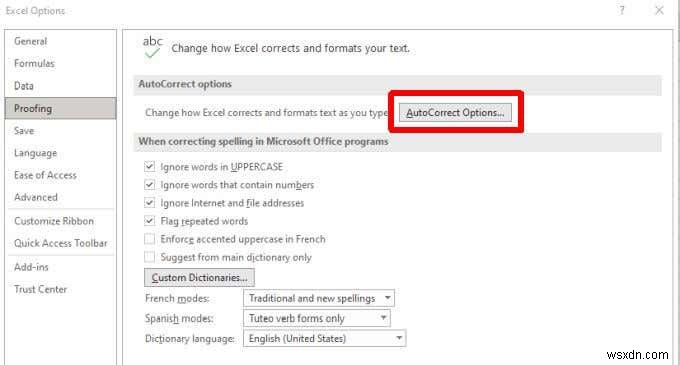Open Quick Access Toolbar settings

(60, 243)
